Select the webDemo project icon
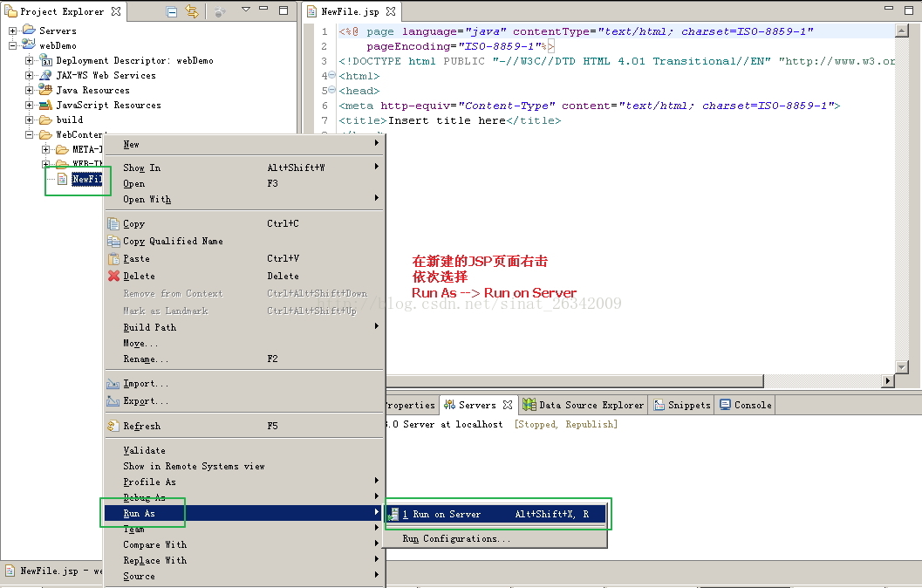Viewport: 922px width, 588px height. [29, 44]
